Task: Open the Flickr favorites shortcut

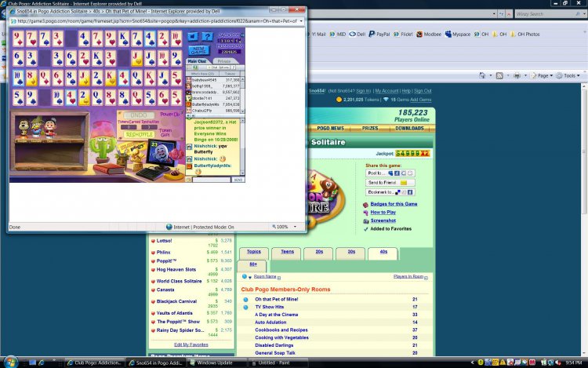Action: tap(403, 35)
